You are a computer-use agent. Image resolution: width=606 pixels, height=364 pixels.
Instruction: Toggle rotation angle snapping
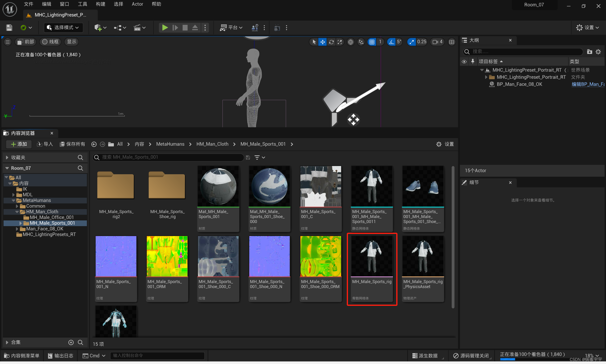tap(391, 42)
